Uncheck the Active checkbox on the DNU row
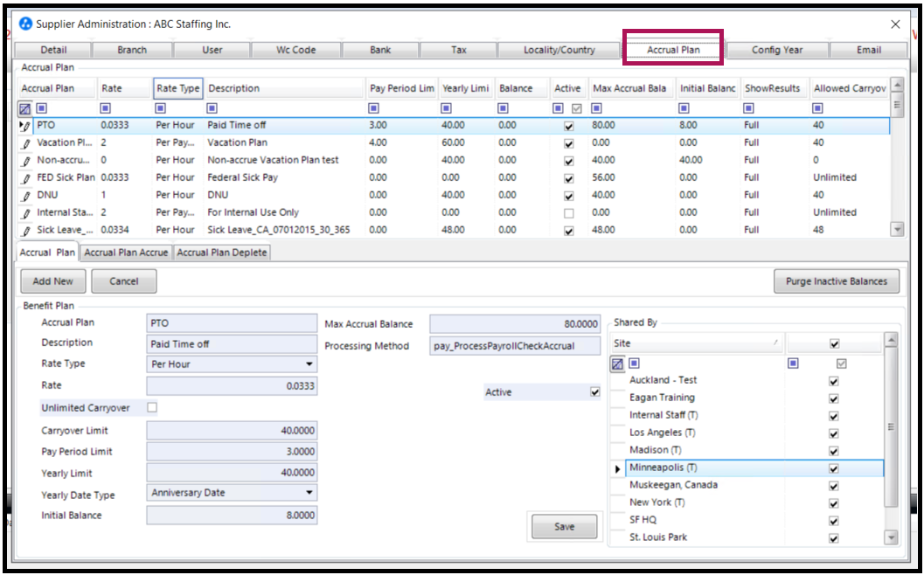Image resolution: width=924 pixels, height=575 pixels. click(x=568, y=195)
